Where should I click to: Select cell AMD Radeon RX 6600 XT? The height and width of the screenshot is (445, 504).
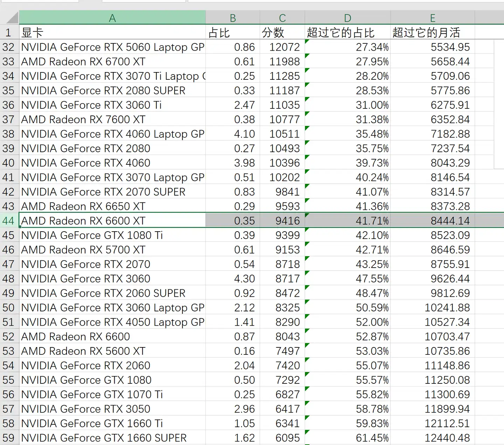coord(112,220)
